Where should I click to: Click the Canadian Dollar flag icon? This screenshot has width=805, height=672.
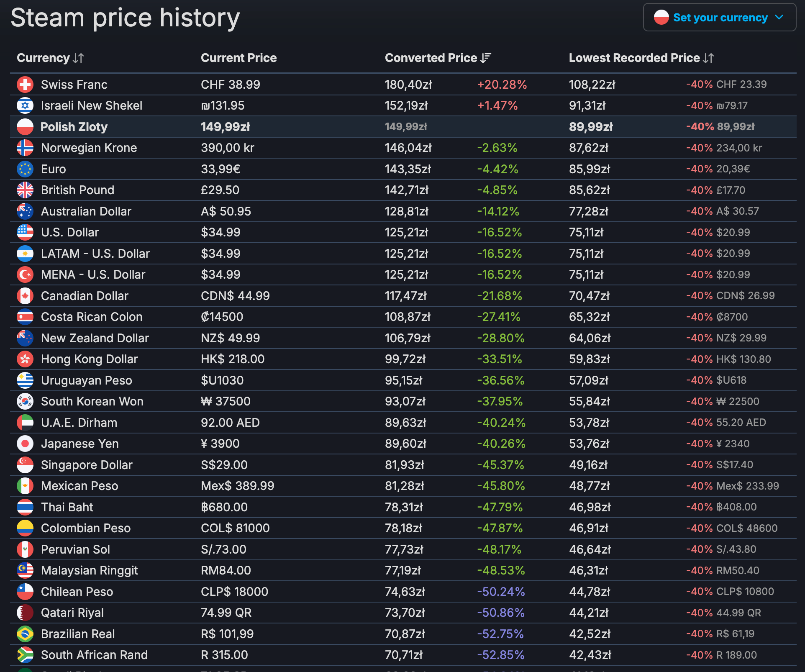(x=25, y=296)
